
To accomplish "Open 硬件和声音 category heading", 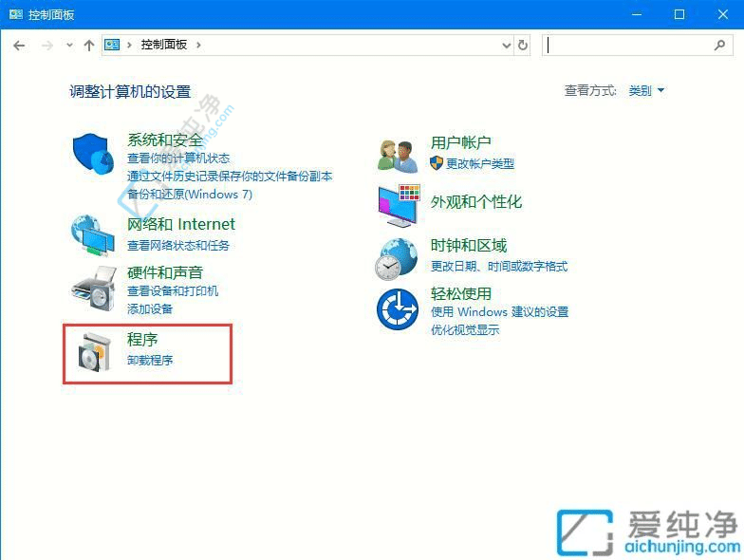I will point(165,272).
